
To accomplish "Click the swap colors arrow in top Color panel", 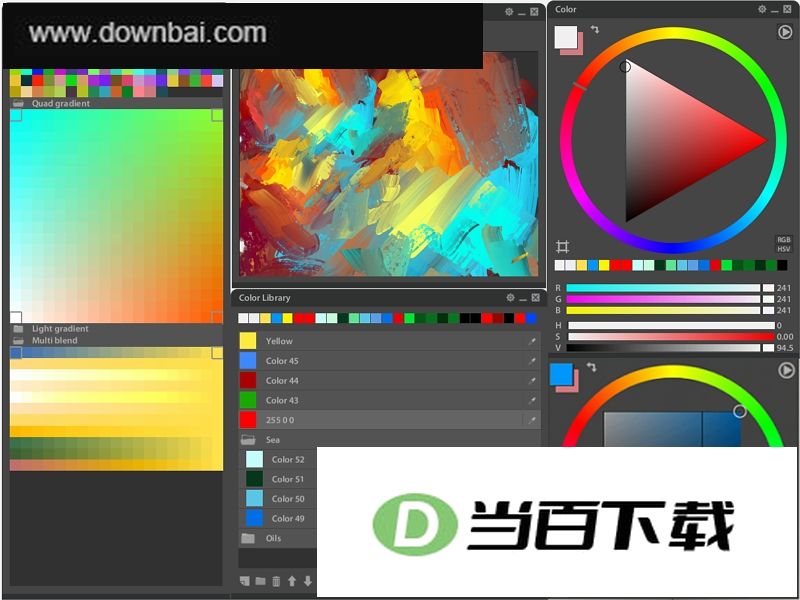I will [595, 30].
